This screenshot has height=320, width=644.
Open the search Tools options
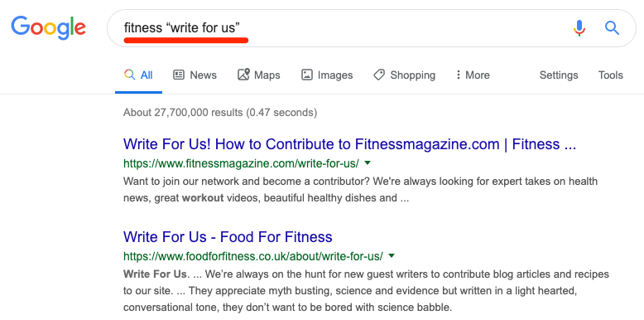pyautogui.click(x=610, y=75)
